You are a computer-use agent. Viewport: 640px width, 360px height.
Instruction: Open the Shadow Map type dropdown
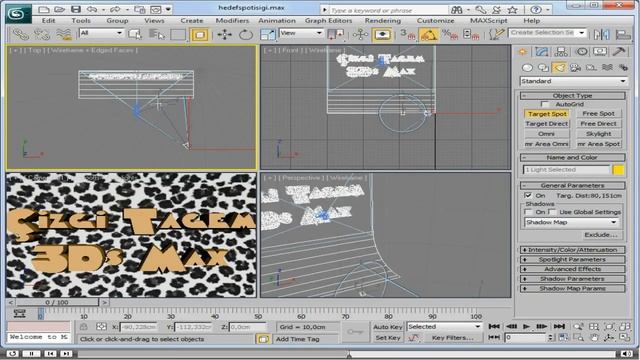(571, 222)
